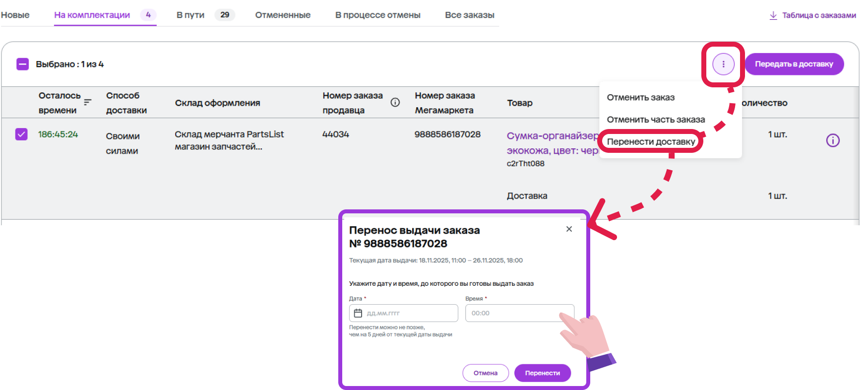Open the 'Отмененные' tab

283,15
